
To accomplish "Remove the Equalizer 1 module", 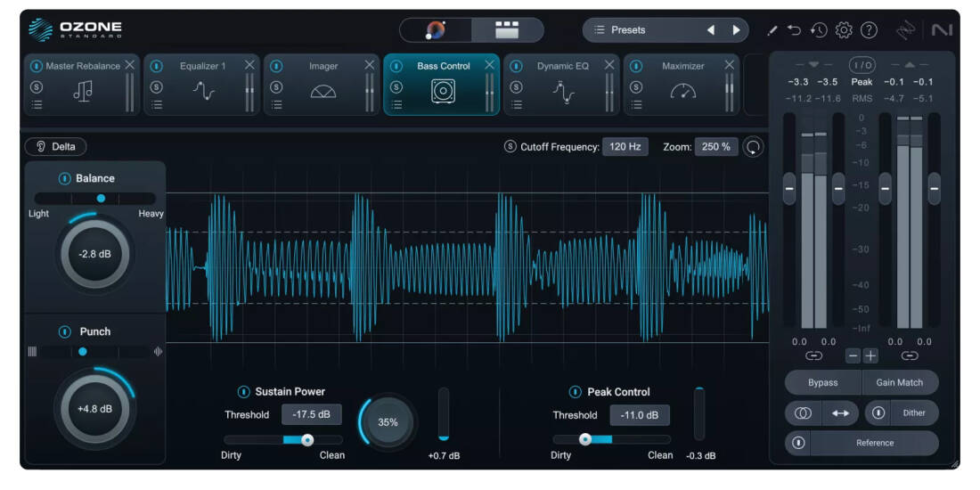I will 249,65.
